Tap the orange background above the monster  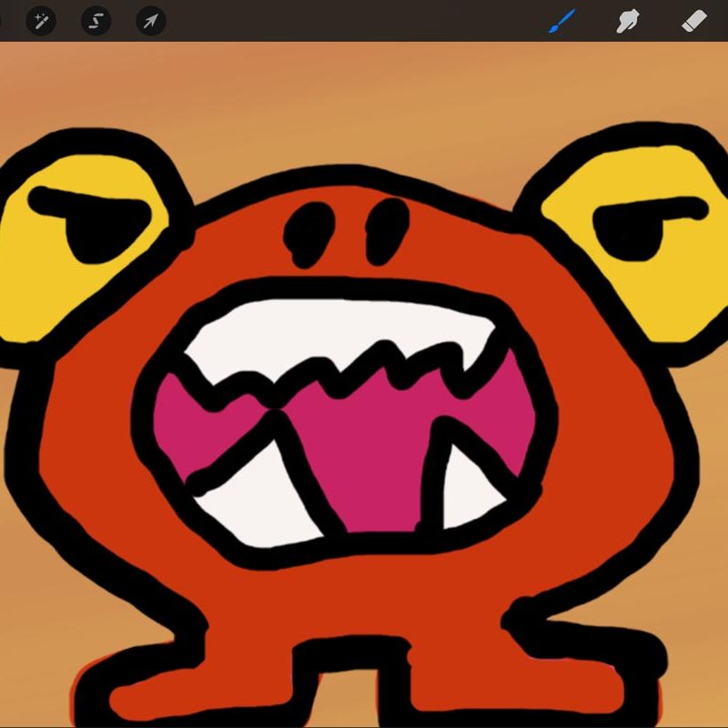point(364,100)
